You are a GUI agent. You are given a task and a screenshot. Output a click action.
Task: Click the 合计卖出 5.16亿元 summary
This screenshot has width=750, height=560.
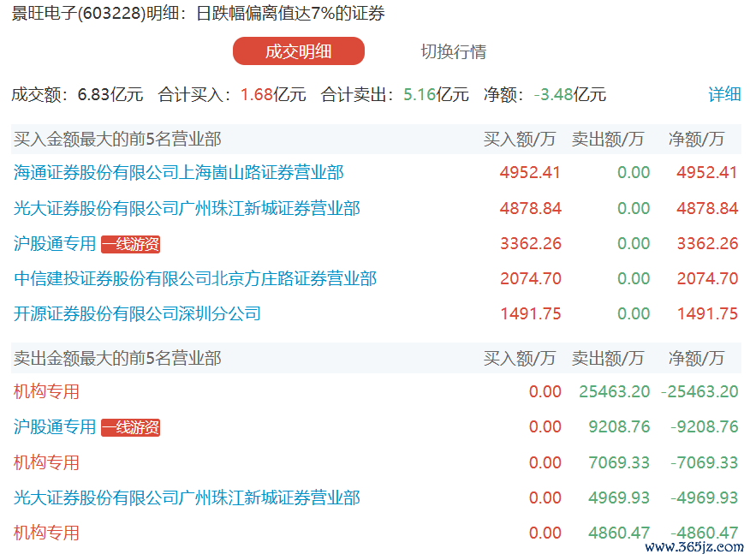click(395, 94)
